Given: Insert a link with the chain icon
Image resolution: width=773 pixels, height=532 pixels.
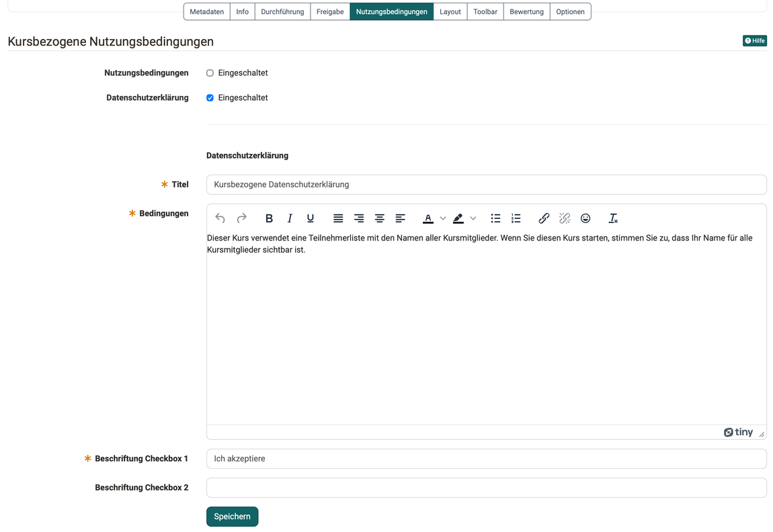Looking at the screenshot, I should click(544, 218).
